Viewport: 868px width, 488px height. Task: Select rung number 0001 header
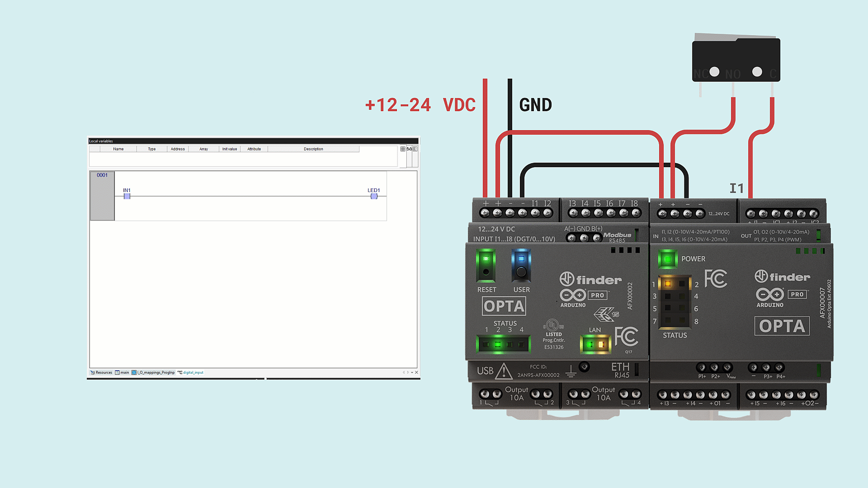pos(102,175)
